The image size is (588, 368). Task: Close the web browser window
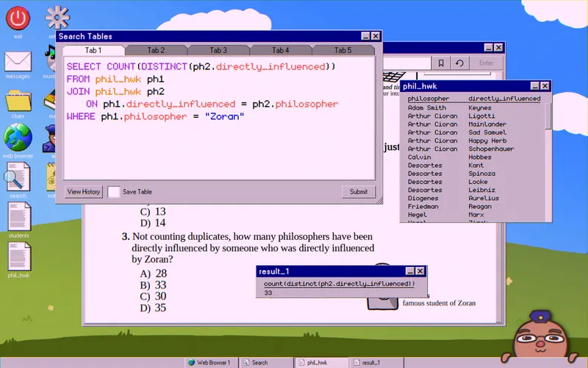498,47
